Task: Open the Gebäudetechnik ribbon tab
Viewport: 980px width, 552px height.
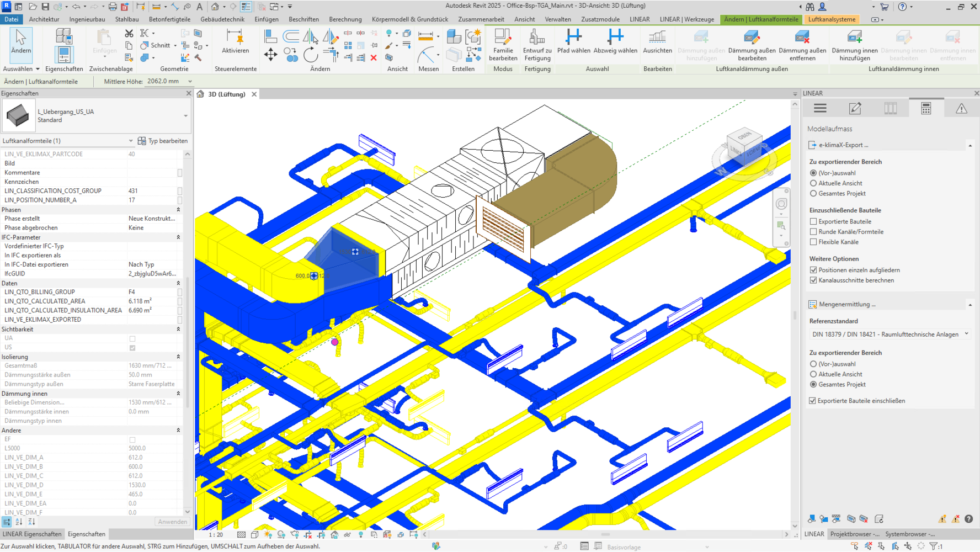Action: pyautogui.click(x=222, y=19)
